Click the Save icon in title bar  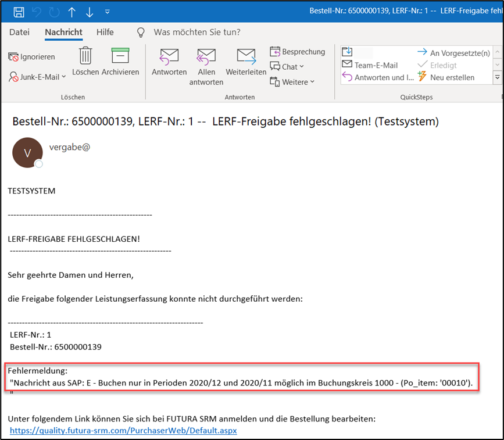[19, 12]
